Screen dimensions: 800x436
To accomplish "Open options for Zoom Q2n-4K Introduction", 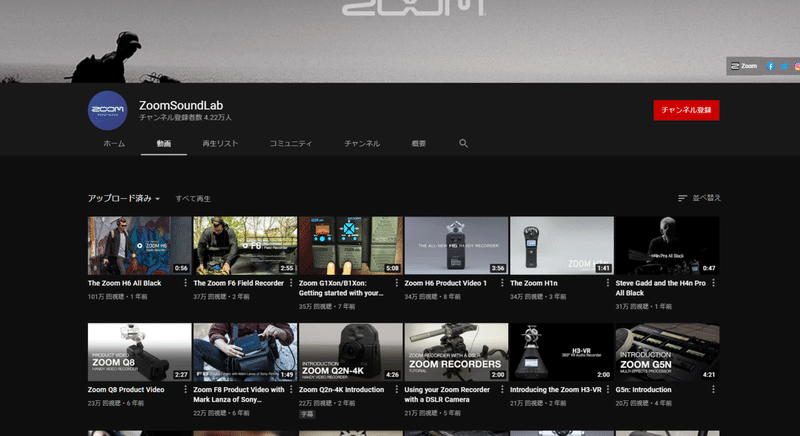I will click(396, 390).
